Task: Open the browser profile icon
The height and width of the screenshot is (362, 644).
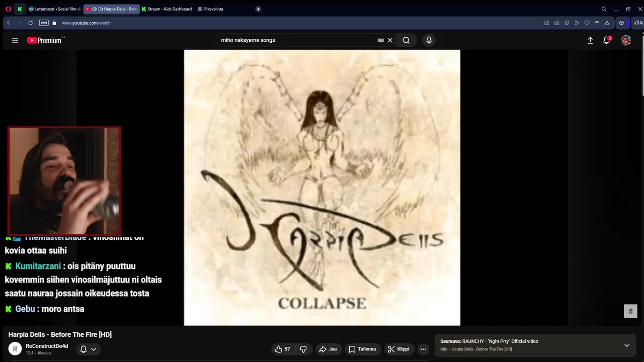Action: coord(607,23)
